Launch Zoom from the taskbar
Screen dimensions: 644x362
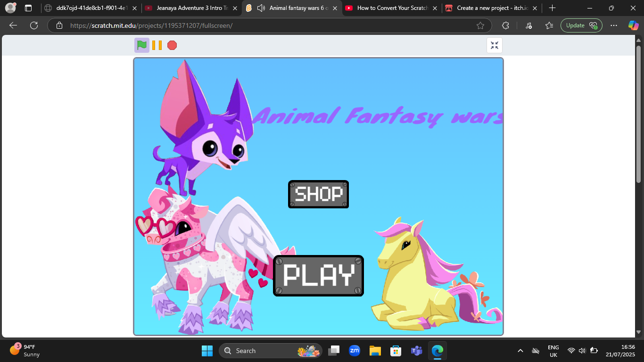coord(355,351)
